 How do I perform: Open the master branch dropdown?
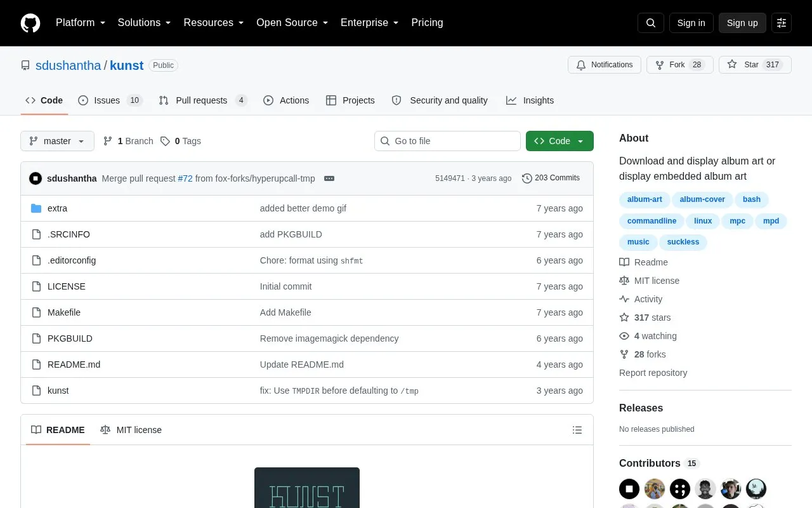click(x=57, y=141)
